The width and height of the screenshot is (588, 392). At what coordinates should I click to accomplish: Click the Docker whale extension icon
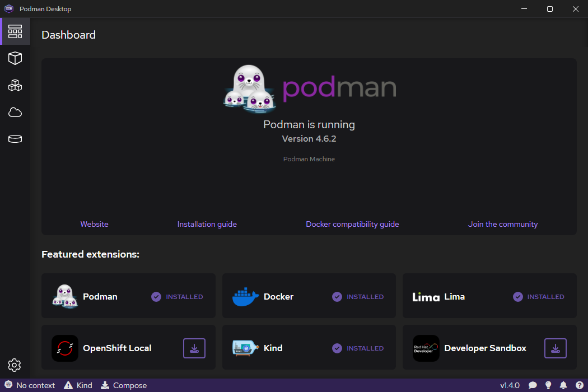click(x=246, y=297)
